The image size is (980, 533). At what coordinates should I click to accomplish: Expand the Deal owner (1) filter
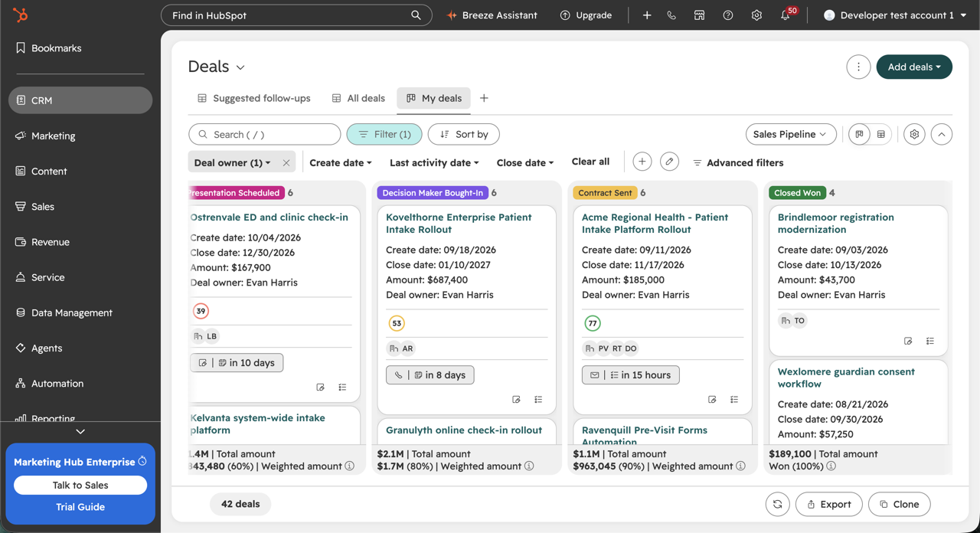coord(233,162)
